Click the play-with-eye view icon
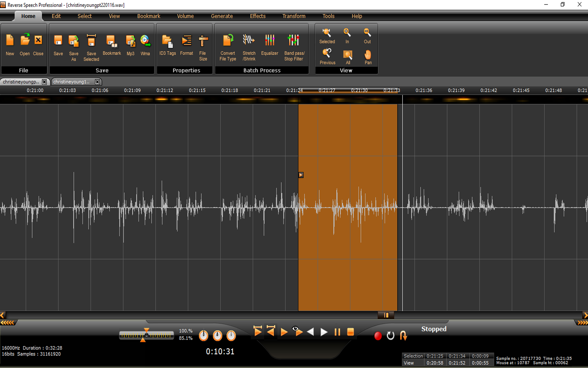 (x=298, y=331)
